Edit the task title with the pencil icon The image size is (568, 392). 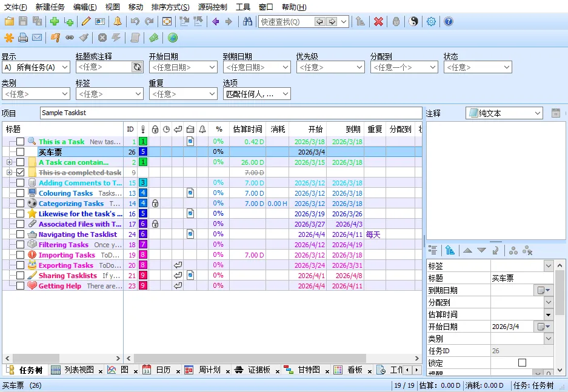pyautogui.click(x=86, y=21)
